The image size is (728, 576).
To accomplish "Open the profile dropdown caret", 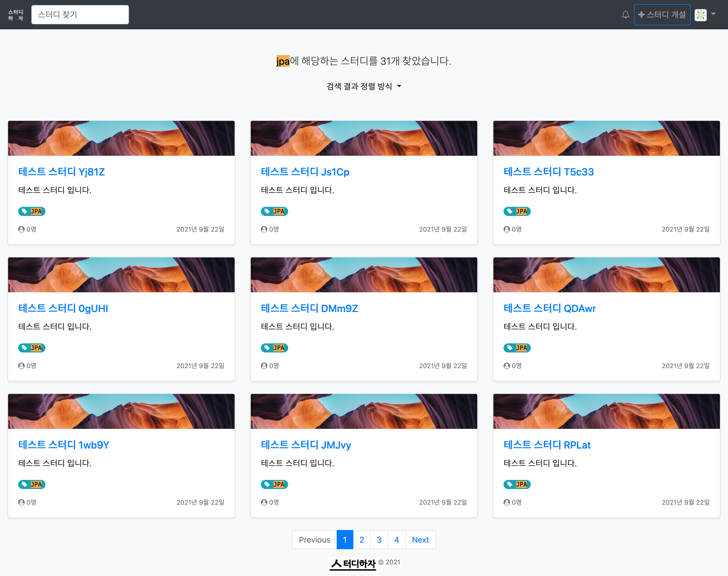I will [x=713, y=14].
